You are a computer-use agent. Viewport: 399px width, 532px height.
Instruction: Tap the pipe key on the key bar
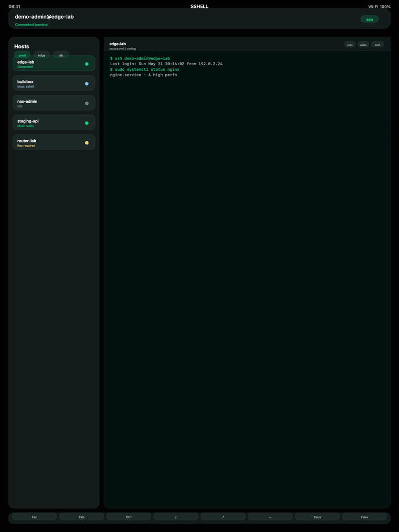click(x=176, y=517)
